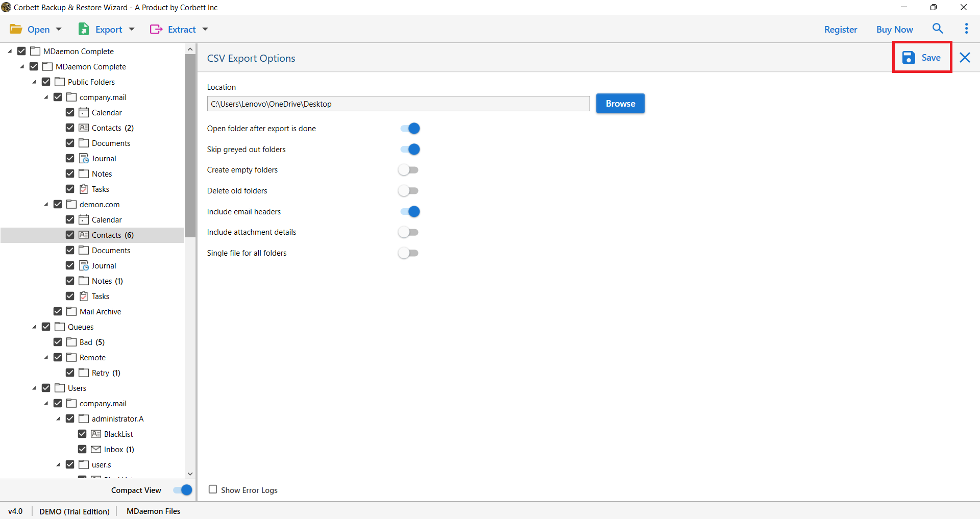The image size is (980, 519).
Task: Enable Single file for all folders
Action: pos(408,253)
